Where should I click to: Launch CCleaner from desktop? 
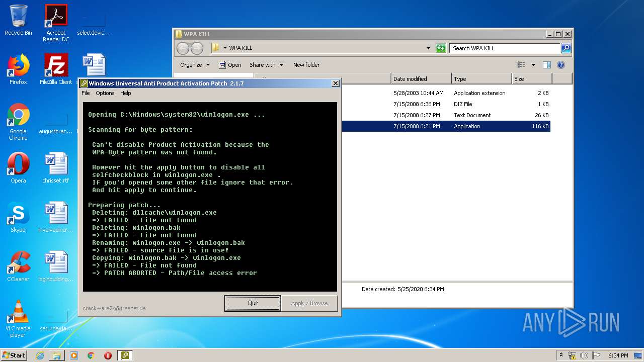click(18, 266)
